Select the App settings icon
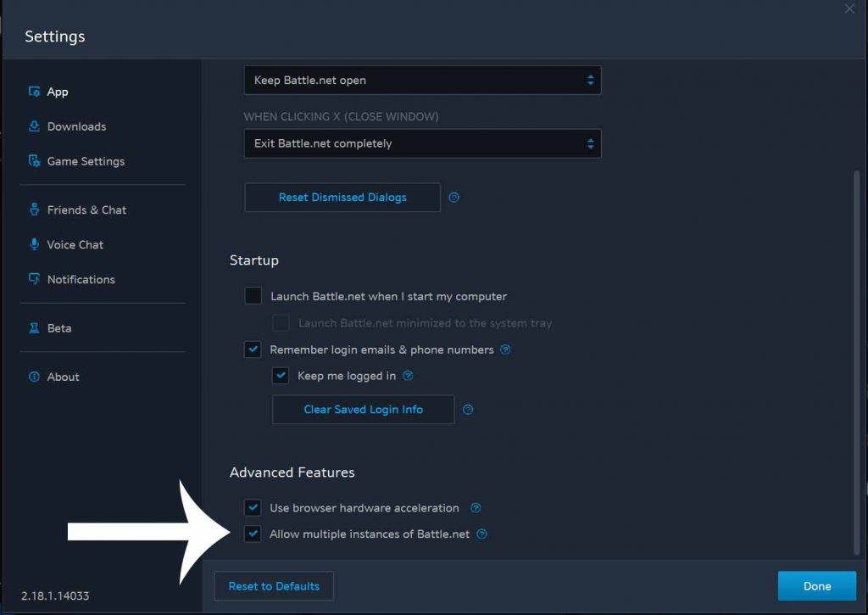Image resolution: width=868 pixels, height=615 pixels. point(36,91)
